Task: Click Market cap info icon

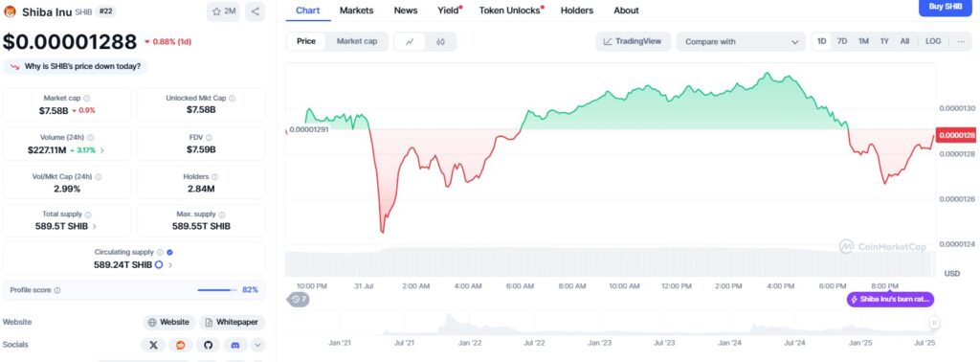Action: click(87, 98)
